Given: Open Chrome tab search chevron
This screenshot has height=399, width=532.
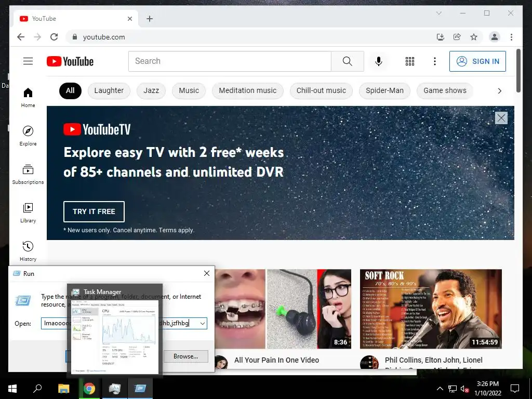Looking at the screenshot, I should pyautogui.click(x=438, y=13).
